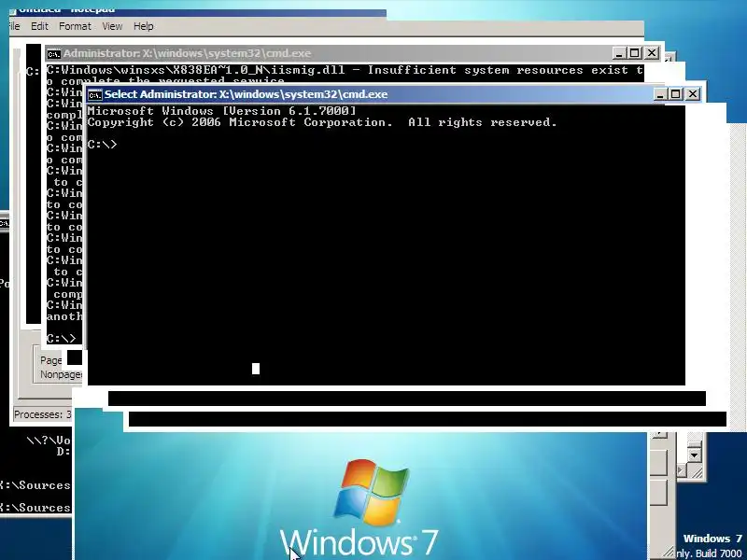Click the background Administrator cmd.exe title icon
This screenshot has height=560, width=747.
(54, 54)
